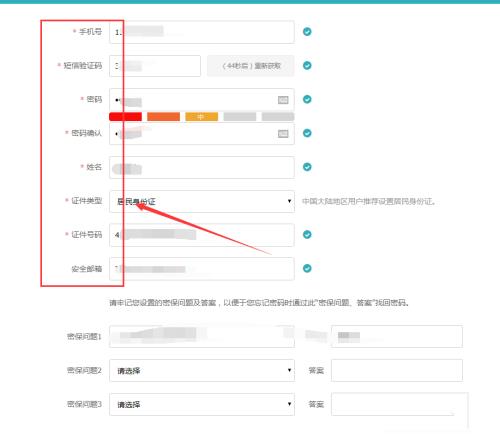500x434 pixels.
Task: Click the hint text 中国大陆地区用户推荐设置居民身份证
Action: point(369,201)
